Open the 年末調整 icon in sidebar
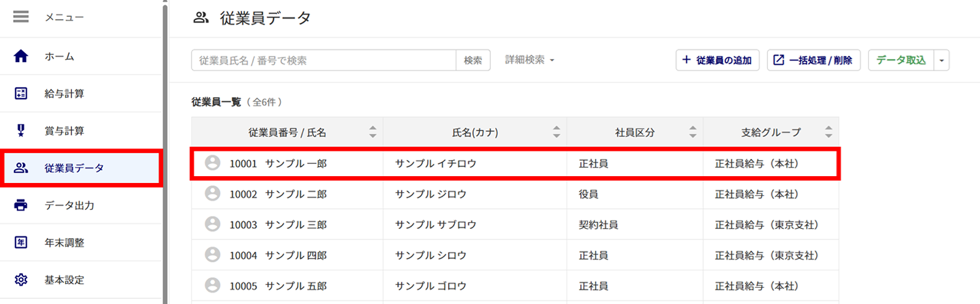 (x=21, y=243)
